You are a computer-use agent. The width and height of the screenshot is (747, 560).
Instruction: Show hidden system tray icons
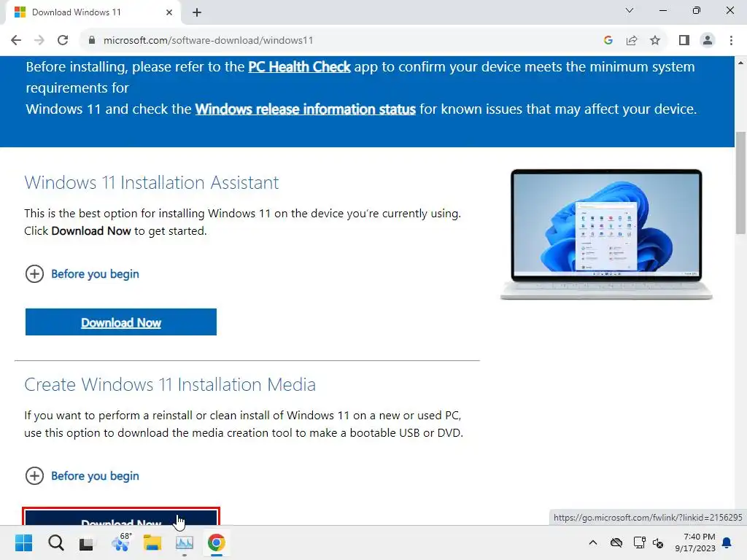pyautogui.click(x=593, y=542)
